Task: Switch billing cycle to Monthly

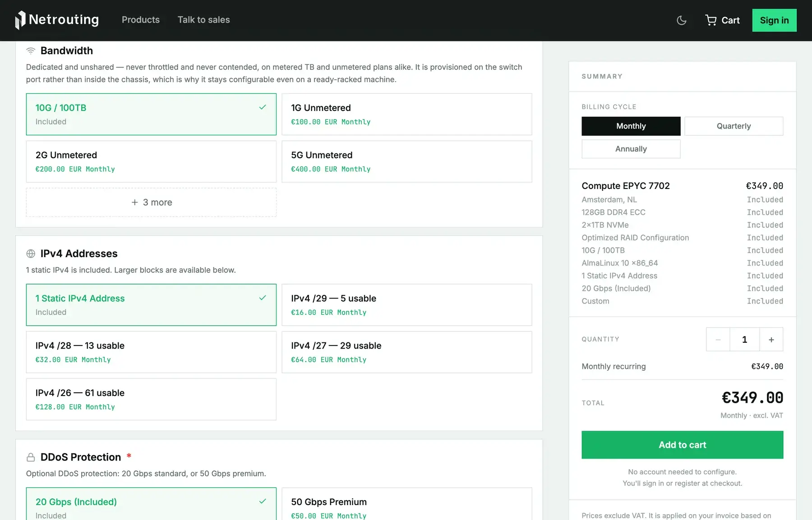Action: [x=631, y=126]
